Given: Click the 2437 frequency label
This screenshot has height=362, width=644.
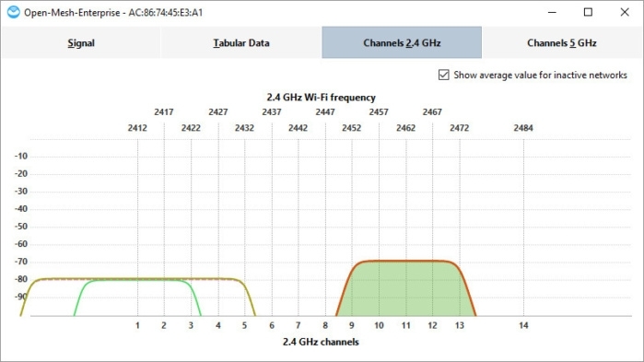Looking at the screenshot, I should point(272,112).
